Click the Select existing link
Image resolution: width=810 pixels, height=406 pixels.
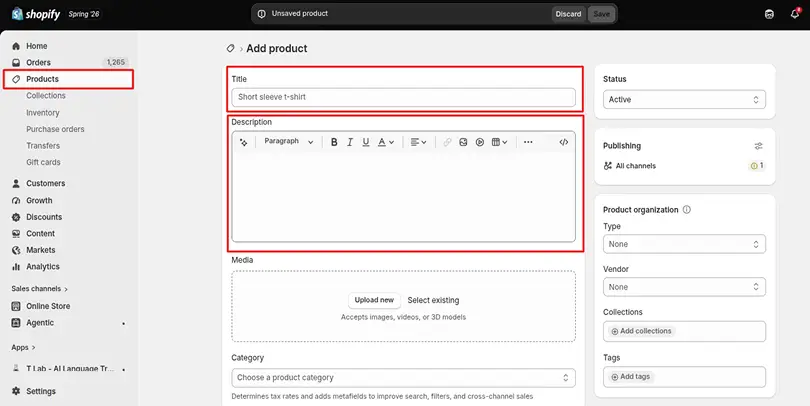(433, 300)
